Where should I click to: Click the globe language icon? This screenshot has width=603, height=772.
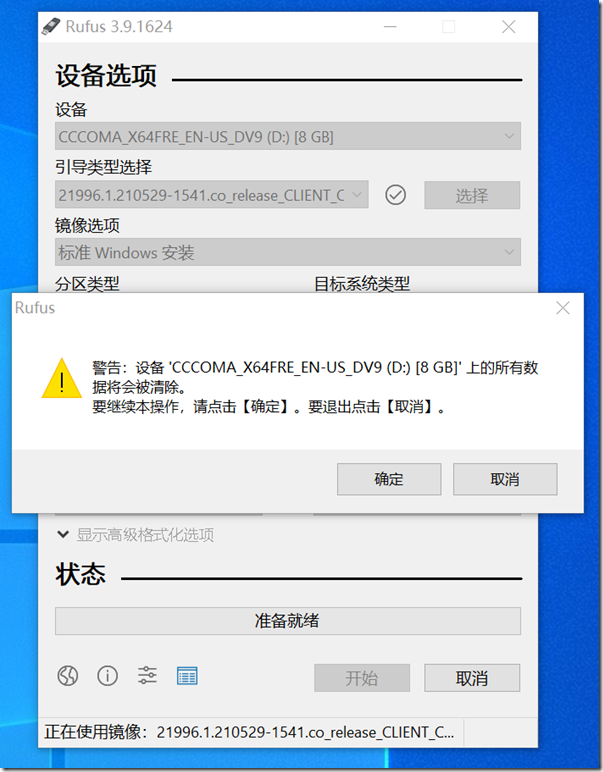tap(67, 676)
